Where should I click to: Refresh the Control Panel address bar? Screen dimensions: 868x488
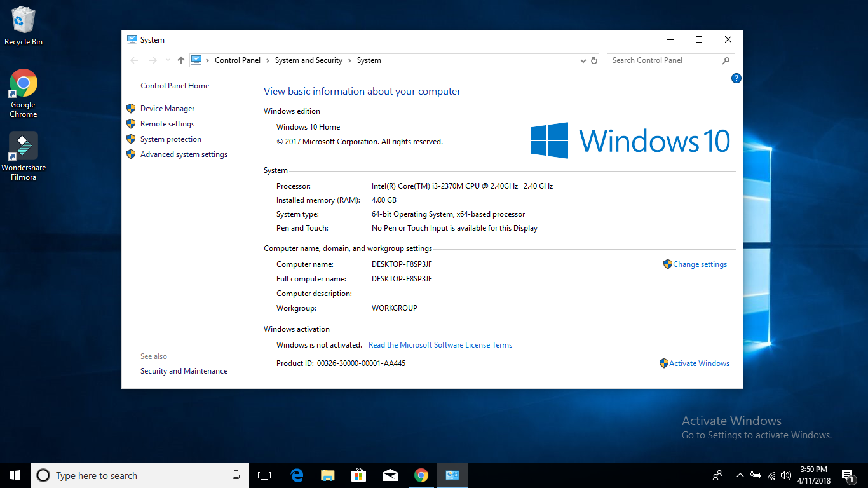tap(594, 60)
